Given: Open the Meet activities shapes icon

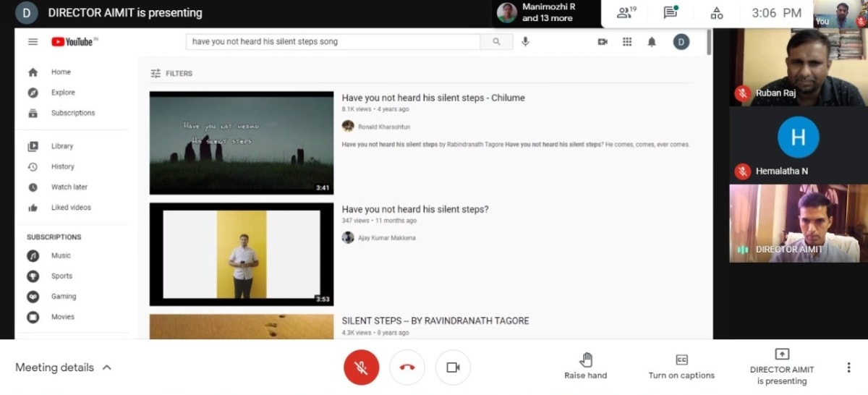Looking at the screenshot, I should point(717,13).
